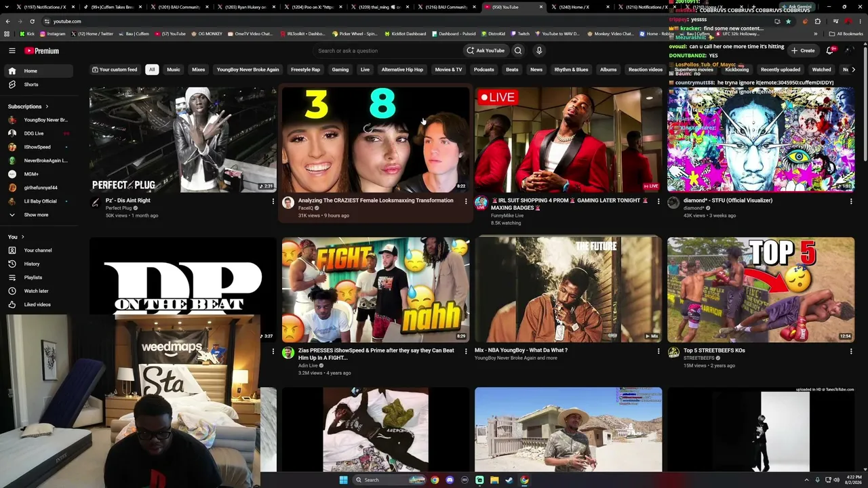
Task: Click Your custom feed button
Action: click(x=115, y=70)
